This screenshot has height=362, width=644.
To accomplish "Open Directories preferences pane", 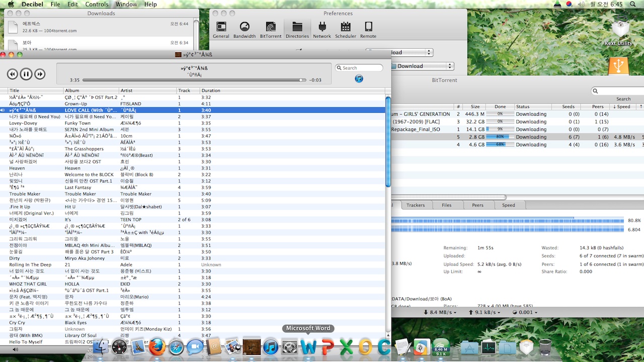I will (297, 30).
